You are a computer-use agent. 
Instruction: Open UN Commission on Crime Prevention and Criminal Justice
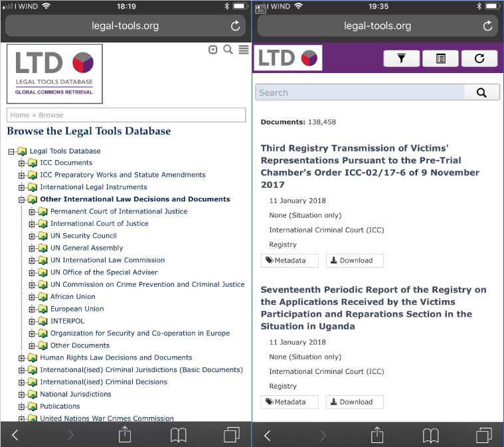[x=147, y=284]
